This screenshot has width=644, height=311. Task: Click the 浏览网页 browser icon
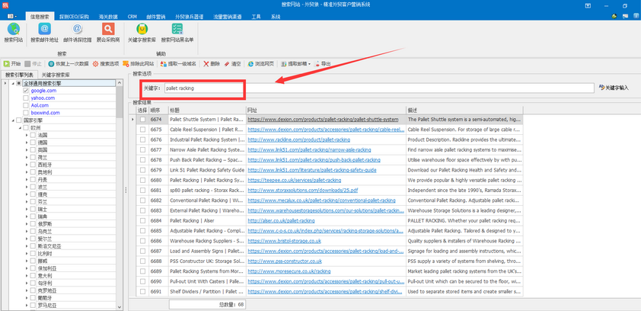[261, 64]
